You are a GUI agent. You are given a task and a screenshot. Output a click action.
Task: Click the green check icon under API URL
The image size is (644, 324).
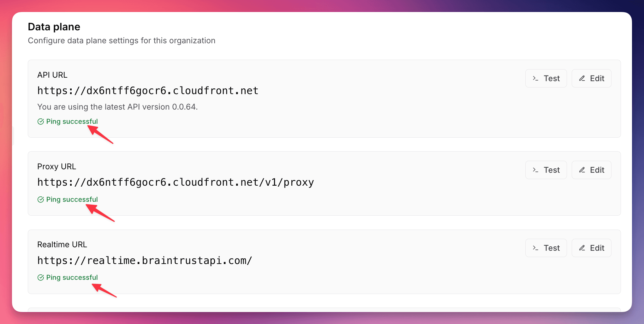pyautogui.click(x=40, y=121)
